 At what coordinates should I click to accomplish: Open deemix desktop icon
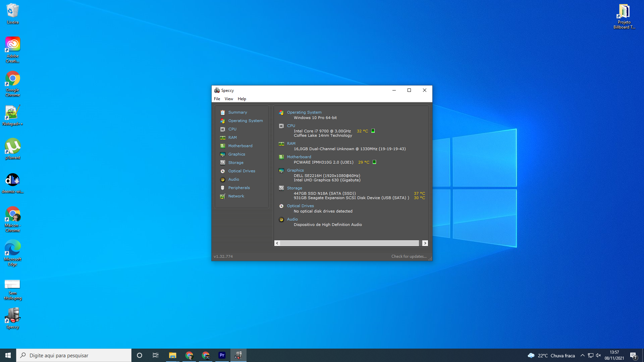point(13,183)
